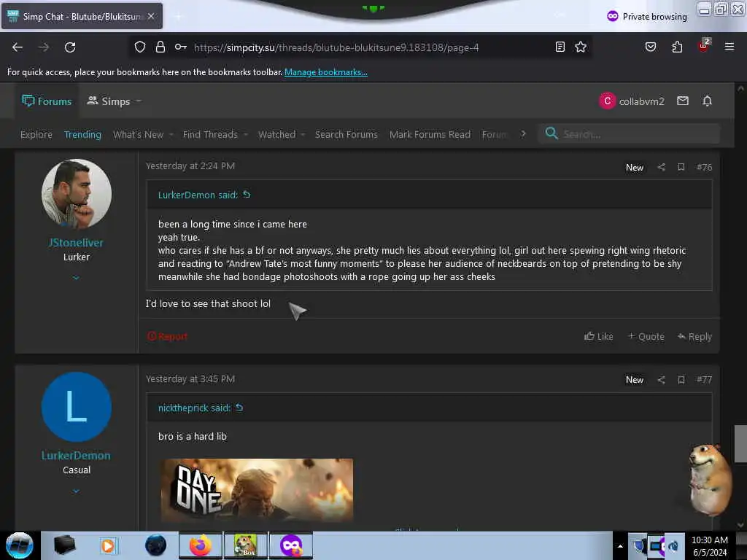Click 'Yesterday at 2:24 PM' timestamp

[190, 166]
